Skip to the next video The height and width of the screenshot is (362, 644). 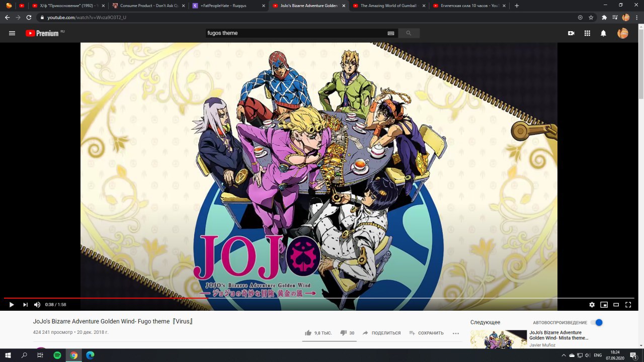coord(25,305)
